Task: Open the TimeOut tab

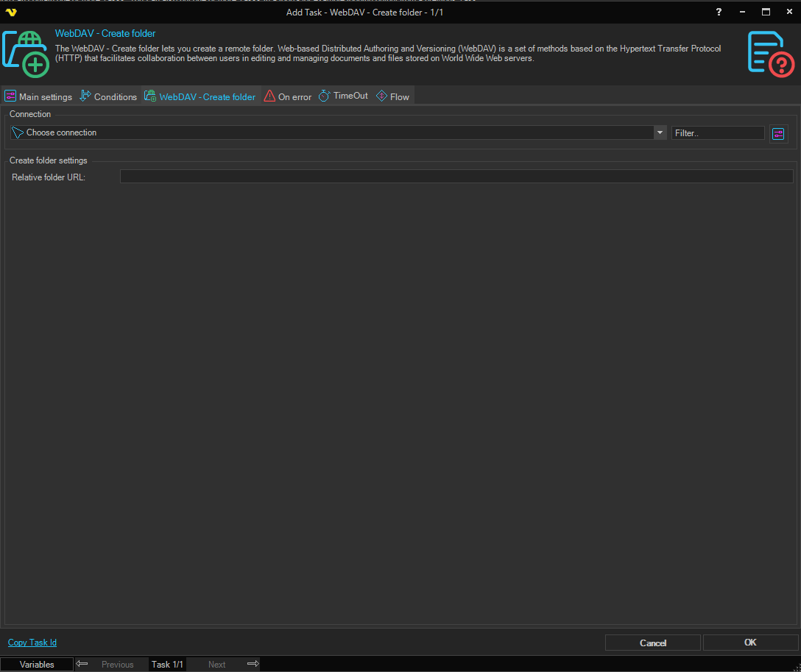Action: [x=343, y=96]
